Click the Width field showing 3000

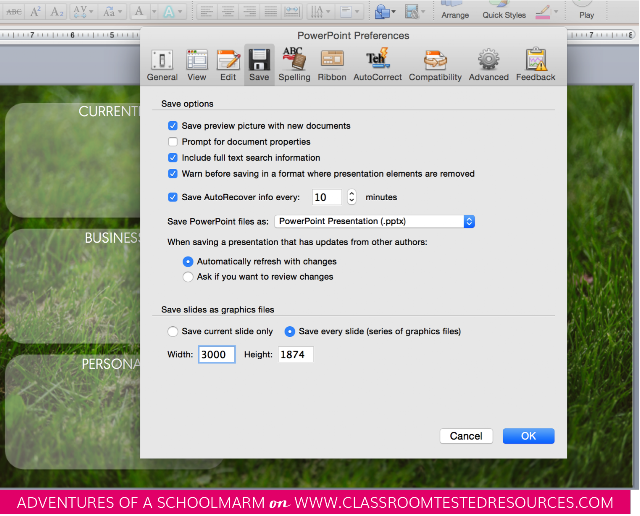coord(217,354)
